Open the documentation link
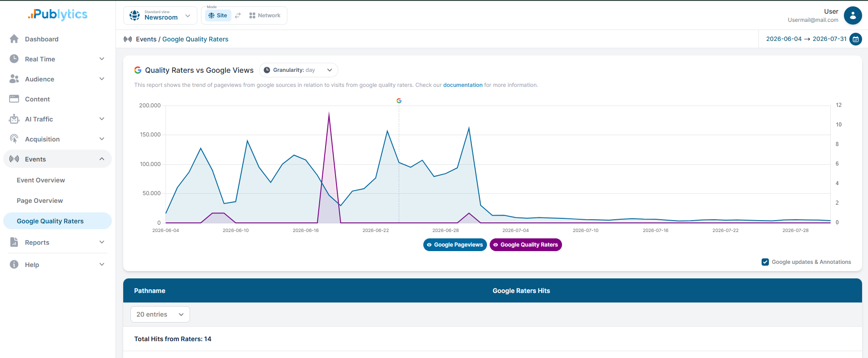Image resolution: width=868 pixels, height=358 pixels. pos(463,85)
